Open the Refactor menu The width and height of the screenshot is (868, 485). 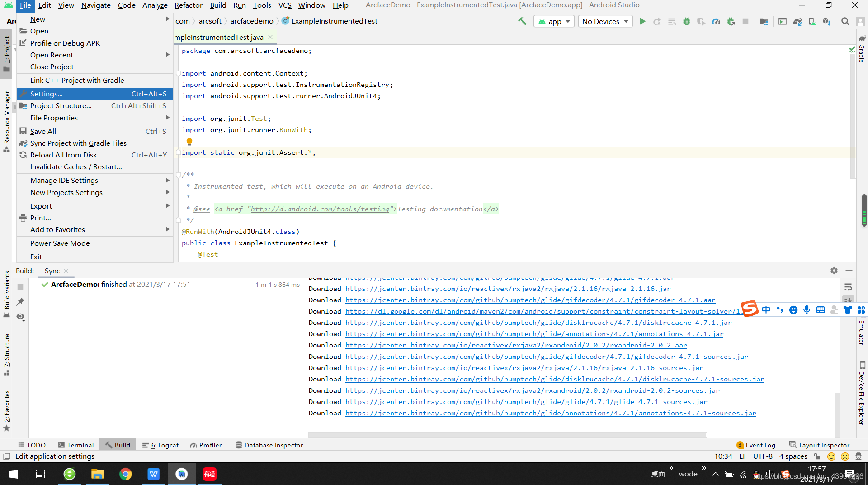[x=188, y=5]
